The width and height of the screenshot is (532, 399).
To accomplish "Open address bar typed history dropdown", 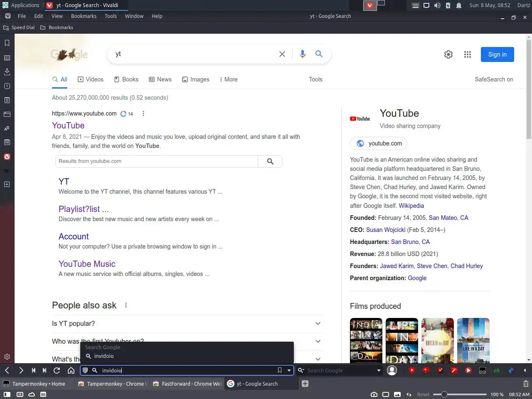I will 289,370.
